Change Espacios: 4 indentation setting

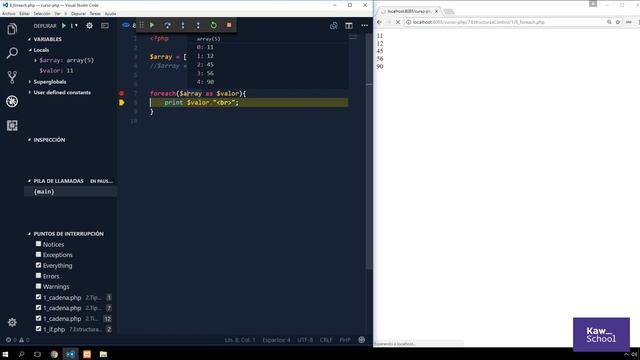click(x=276, y=340)
